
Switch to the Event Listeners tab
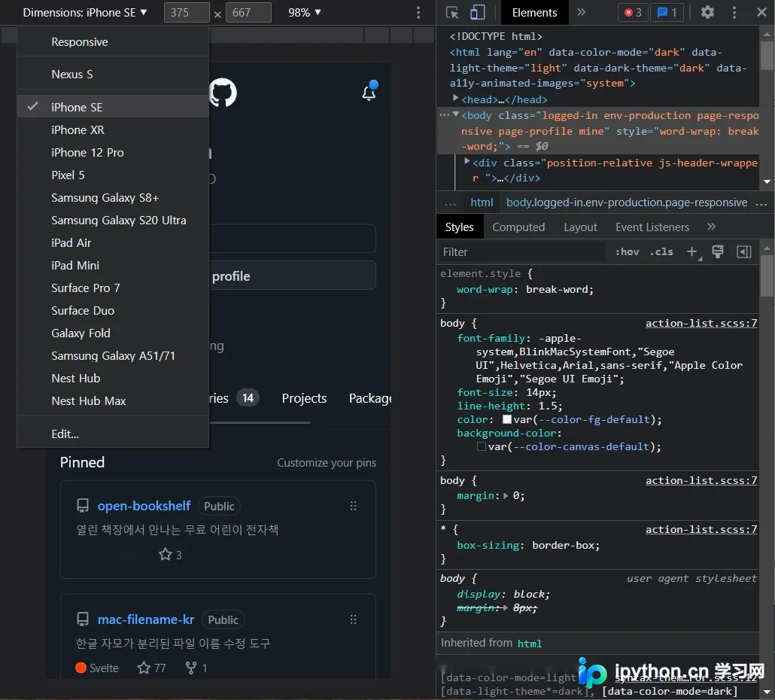coord(652,227)
